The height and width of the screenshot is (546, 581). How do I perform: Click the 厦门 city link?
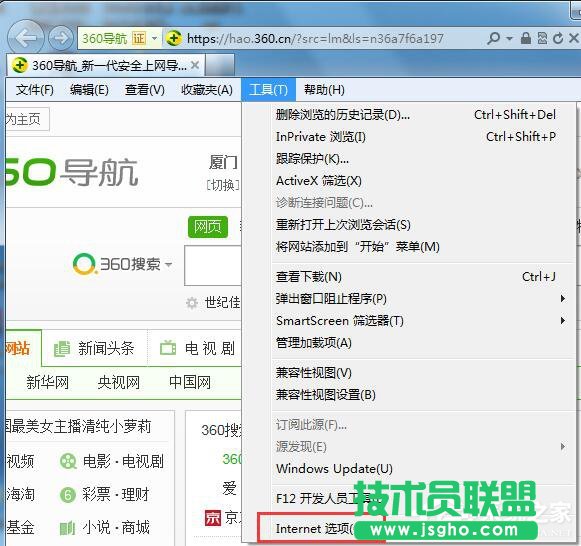tap(223, 162)
